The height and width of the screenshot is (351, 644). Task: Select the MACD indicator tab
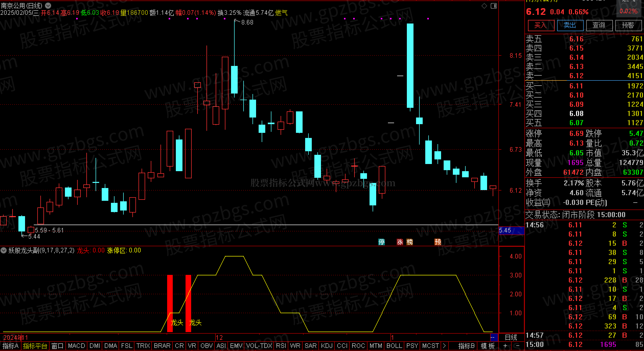76,346
